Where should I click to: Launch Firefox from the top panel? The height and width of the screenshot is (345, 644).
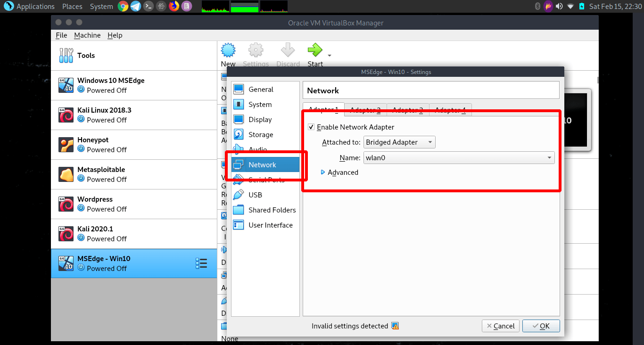point(174,6)
